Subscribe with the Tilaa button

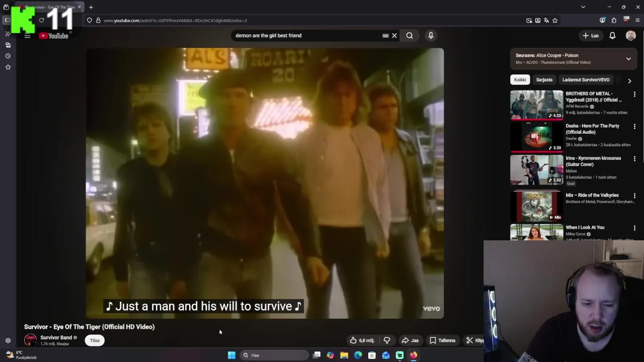point(95,340)
